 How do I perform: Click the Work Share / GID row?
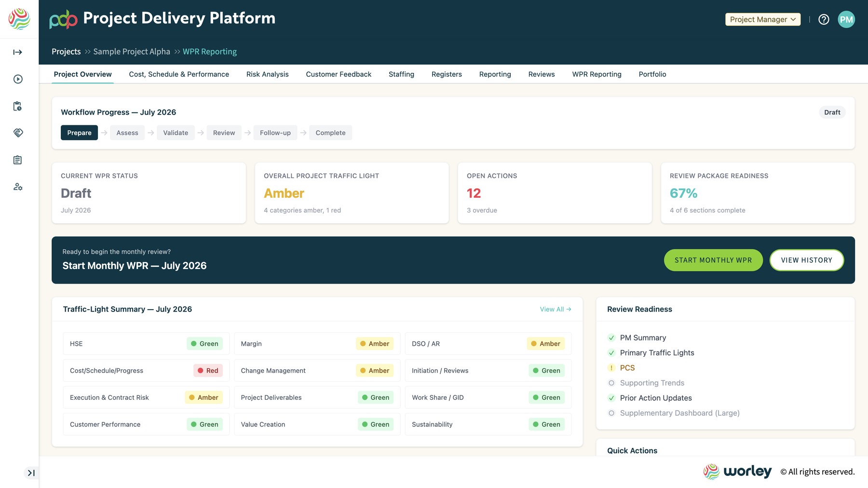click(x=488, y=397)
